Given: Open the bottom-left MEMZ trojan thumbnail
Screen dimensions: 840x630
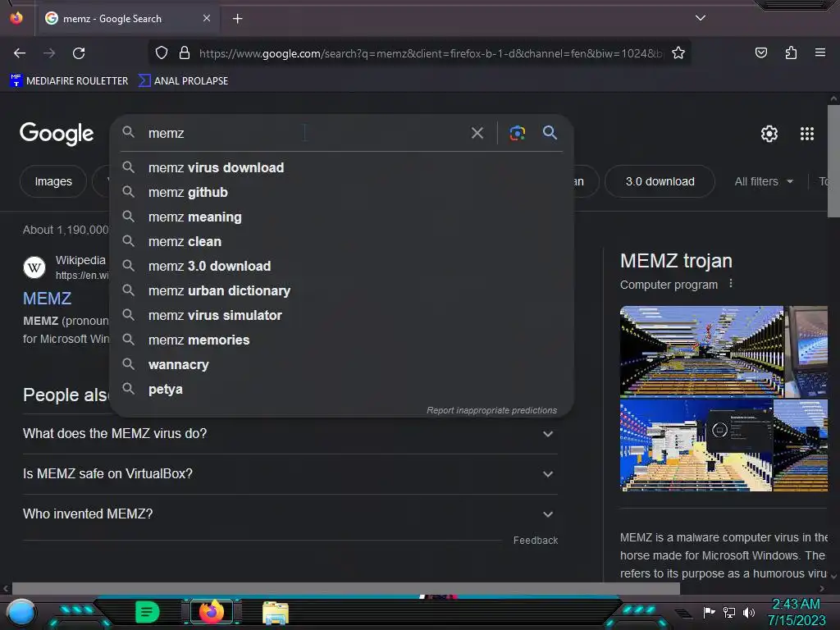Looking at the screenshot, I should 696,445.
